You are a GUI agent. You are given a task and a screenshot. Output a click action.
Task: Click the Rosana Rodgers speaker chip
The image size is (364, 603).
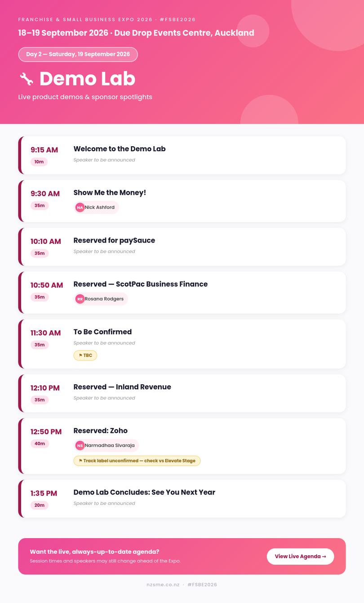tap(101, 299)
